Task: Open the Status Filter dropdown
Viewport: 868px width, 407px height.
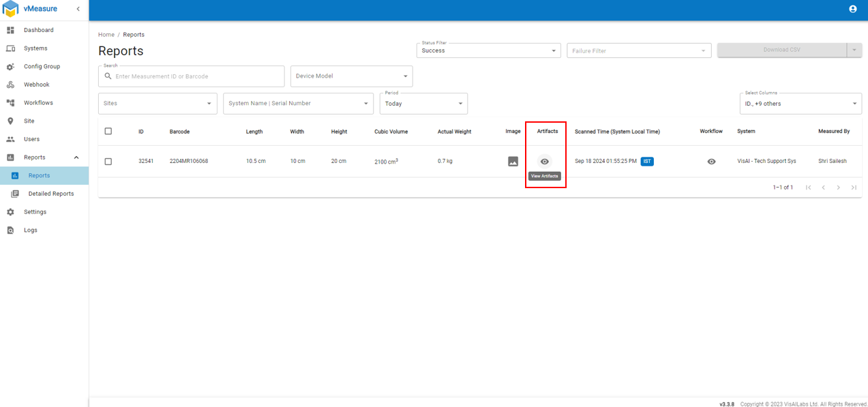Action: tap(488, 50)
